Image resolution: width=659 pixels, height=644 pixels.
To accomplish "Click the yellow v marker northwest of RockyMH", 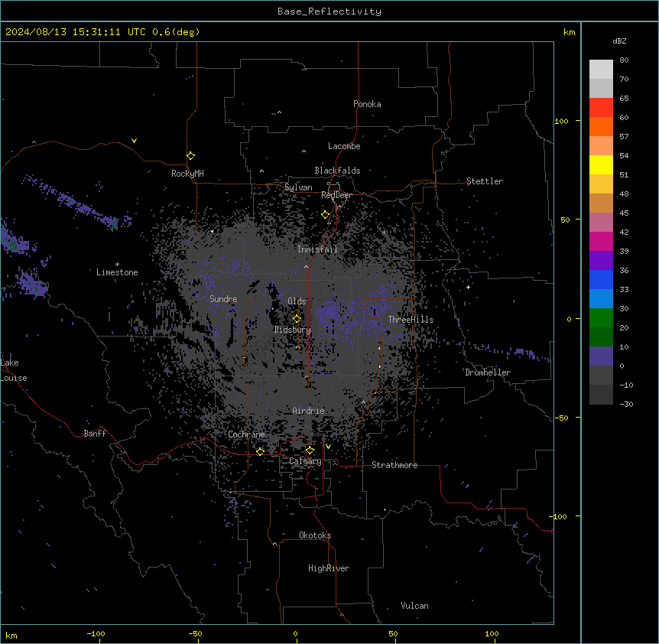I will click(x=134, y=141).
